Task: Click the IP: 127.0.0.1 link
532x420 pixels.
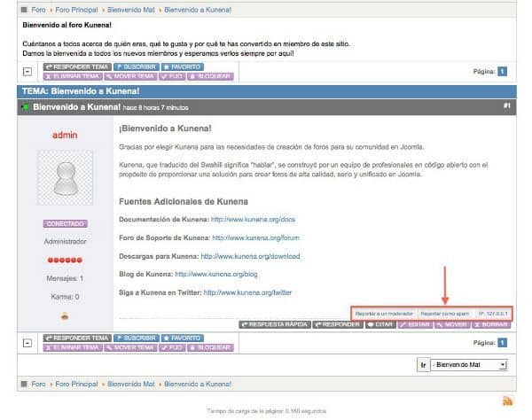Action: (493, 314)
